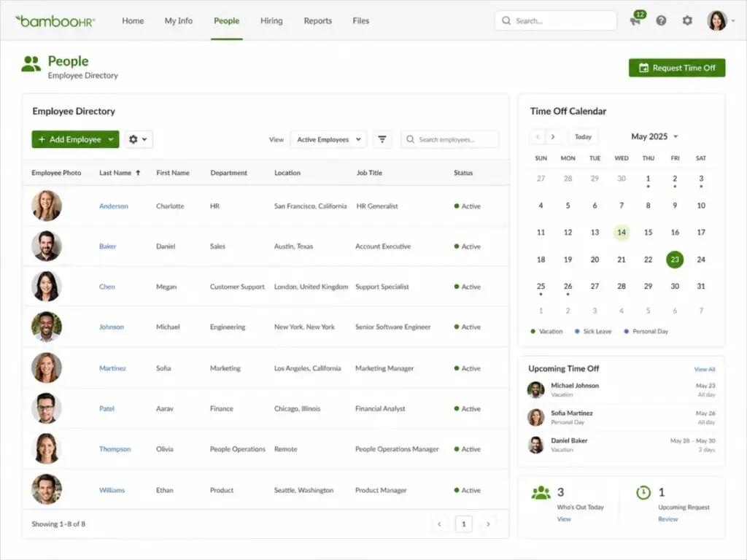Click the global Search field

(x=556, y=21)
